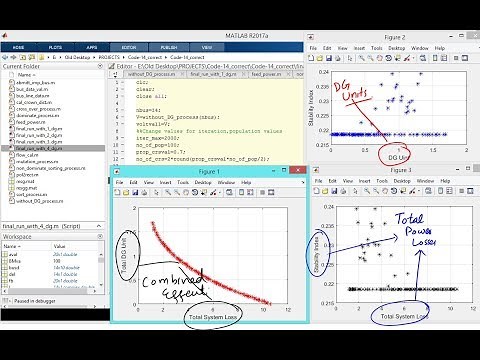Open Insert menu in Figure 2
Image resolution: width=480 pixels, height=360 pixels.
tap(359, 48)
